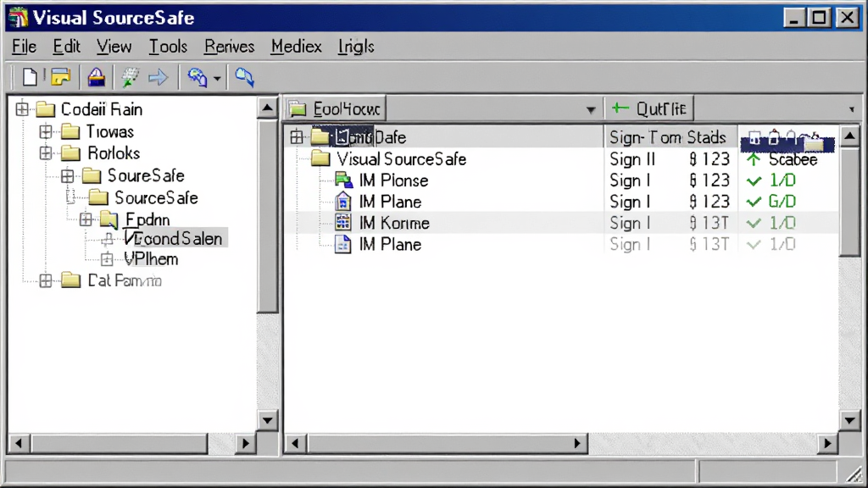Viewport: 868px width, 488px height.
Task: Click the green check on IM Korime row
Action: (754, 224)
